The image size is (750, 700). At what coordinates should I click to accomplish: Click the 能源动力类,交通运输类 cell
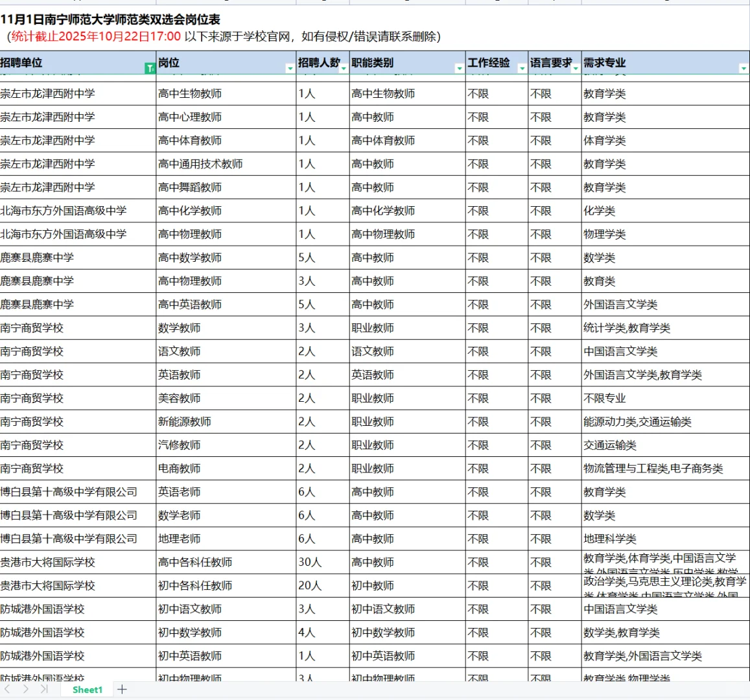(x=665, y=422)
